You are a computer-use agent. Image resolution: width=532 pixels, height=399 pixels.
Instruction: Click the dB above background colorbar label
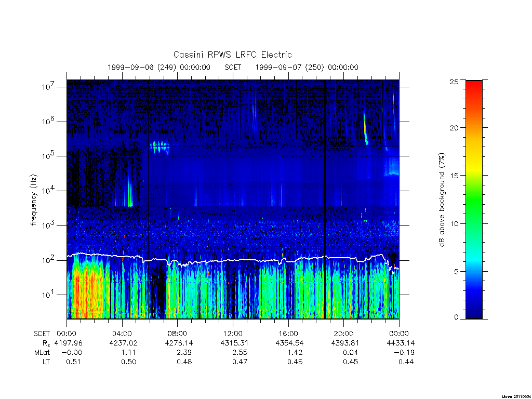[x=442, y=200]
